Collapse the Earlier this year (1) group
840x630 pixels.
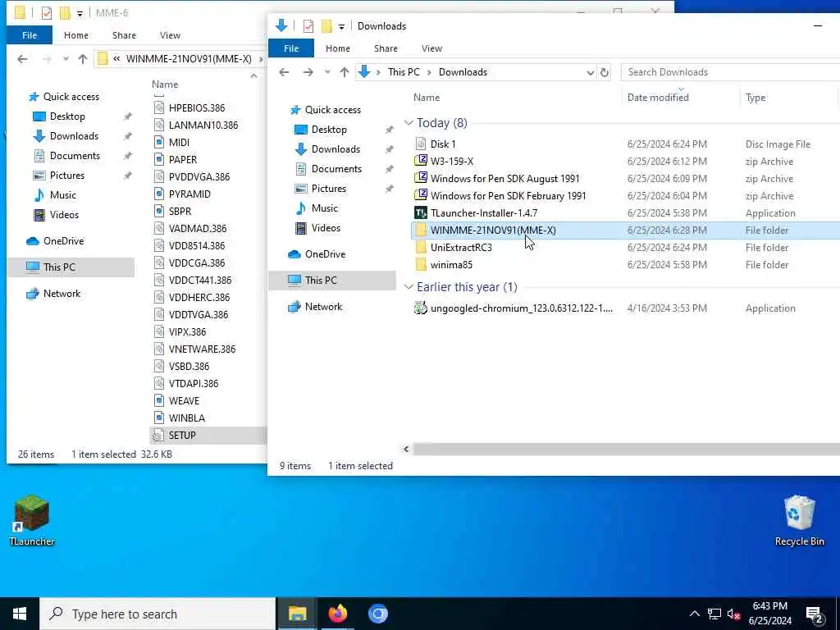point(409,287)
